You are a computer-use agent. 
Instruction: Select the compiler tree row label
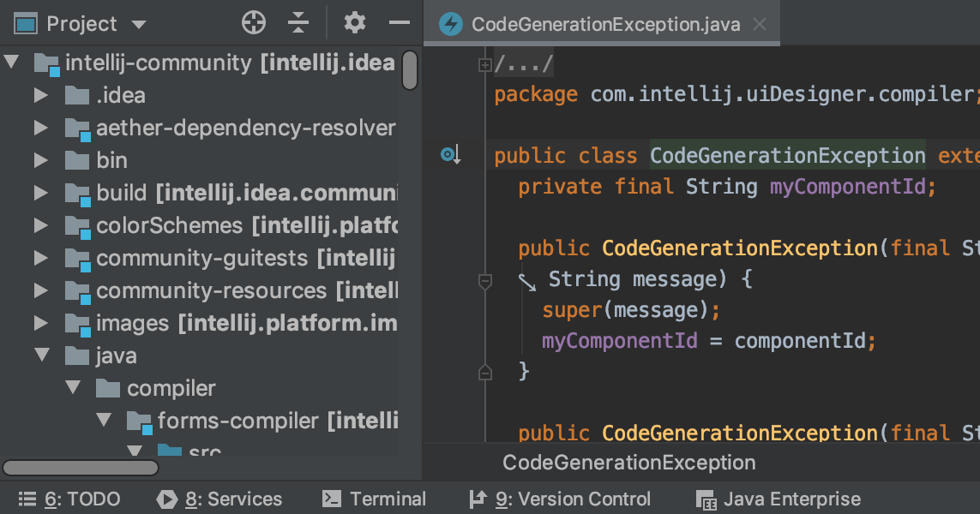pos(171,388)
